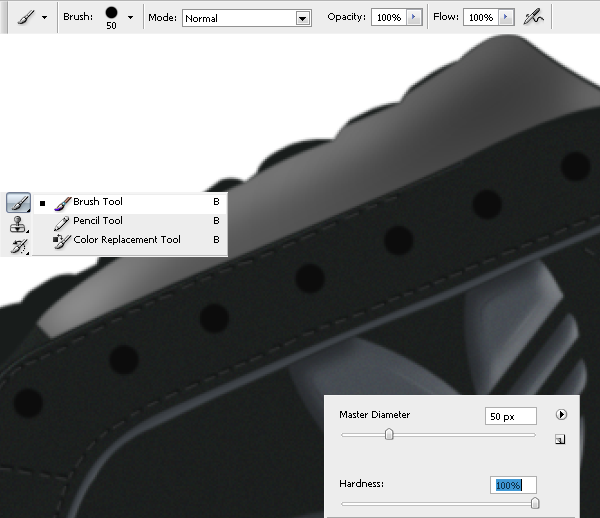The height and width of the screenshot is (518, 600).
Task: Open the Brush tool preset picker icon
Action: [x=26, y=17]
